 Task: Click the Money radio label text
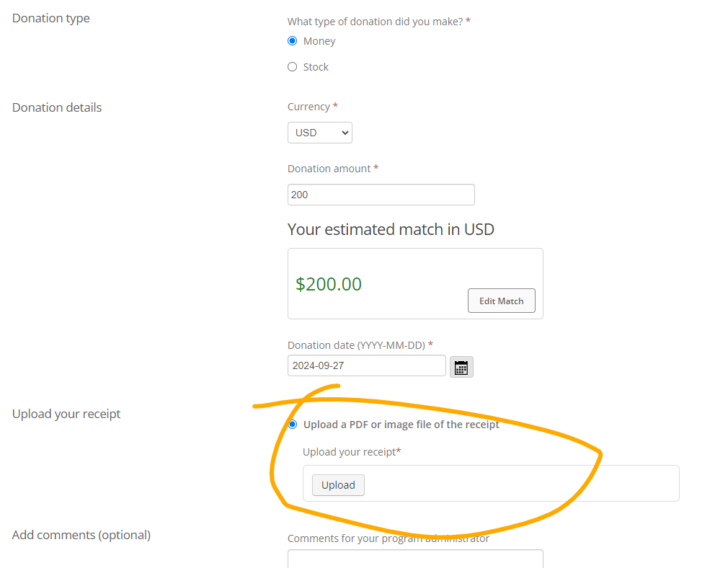tap(319, 41)
